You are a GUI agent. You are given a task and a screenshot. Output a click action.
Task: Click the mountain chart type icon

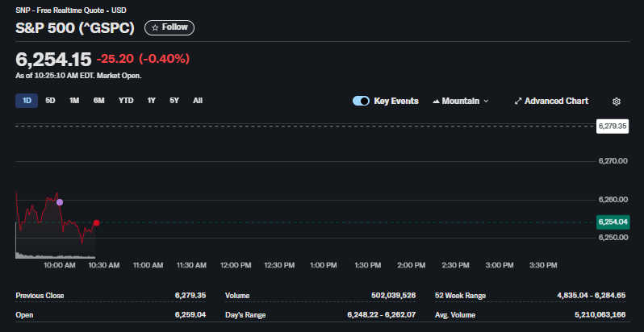436,102
